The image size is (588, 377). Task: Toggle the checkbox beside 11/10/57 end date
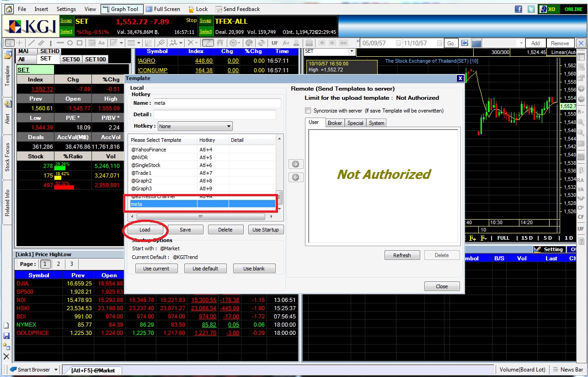tap(439, 43)
